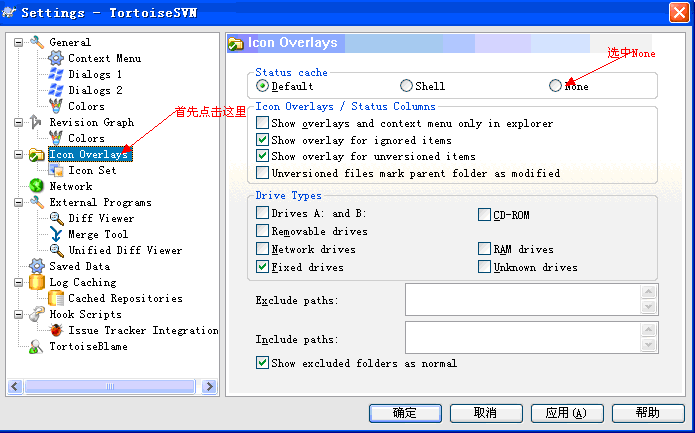
Task: Collapse the Hook Scripts tree node
Action: 19,314
